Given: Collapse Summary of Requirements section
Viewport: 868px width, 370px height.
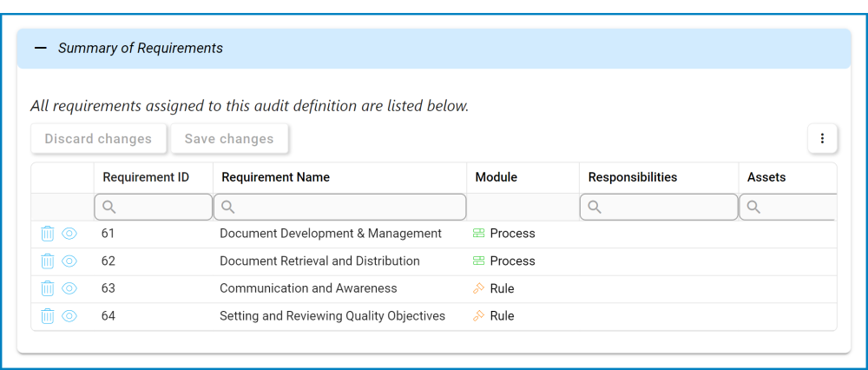Looking at the screenshot, I should click(x=41, y=49).
